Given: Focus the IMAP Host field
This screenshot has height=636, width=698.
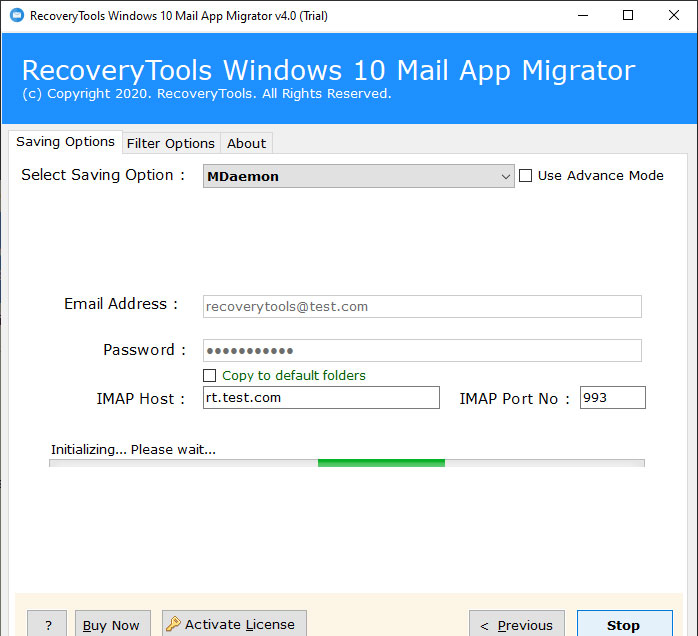Looking at the screenshot, I should coord(321,397).
